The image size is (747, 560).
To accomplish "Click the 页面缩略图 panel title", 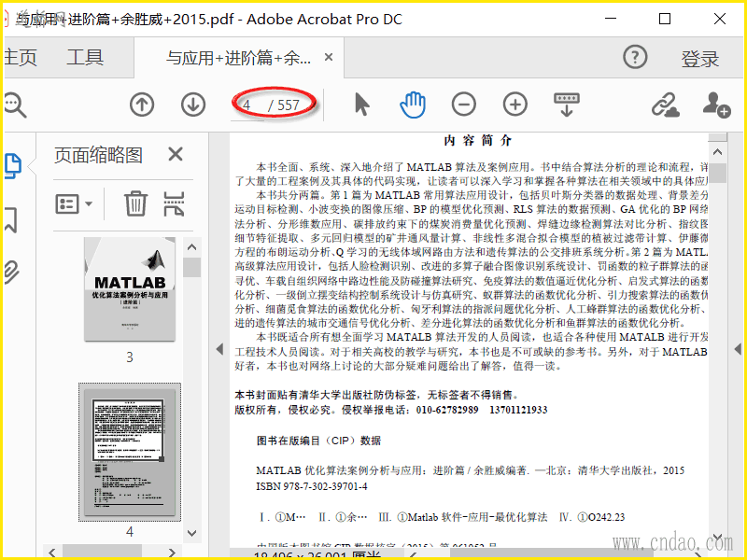I will click(x=98, y=155).
